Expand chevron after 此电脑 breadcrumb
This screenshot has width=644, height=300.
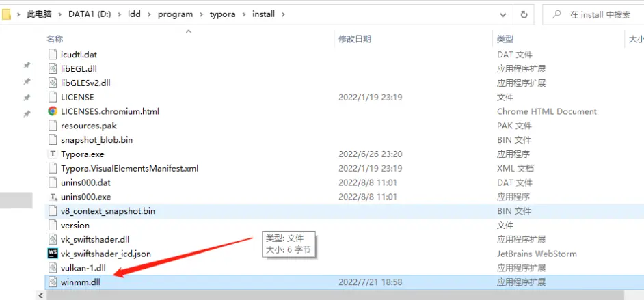60,14
